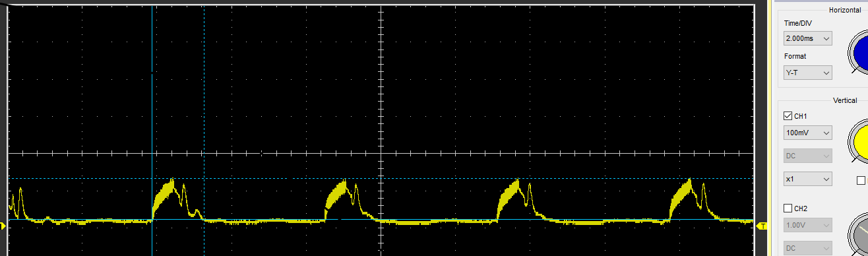This screenshot has width=868, height=256.
Task: Click the yellow CH1 vertical knob
Action: pyautogui.click(x=859, y=140)
